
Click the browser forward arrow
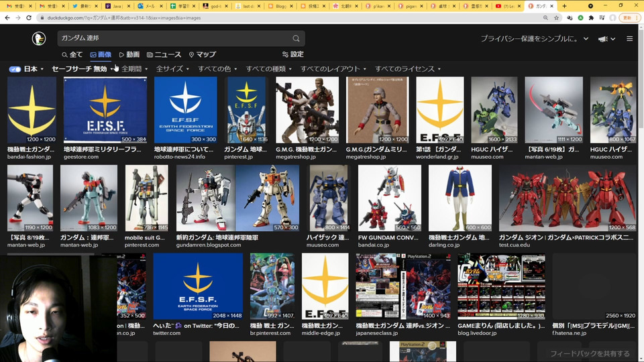tap(18, 17)
